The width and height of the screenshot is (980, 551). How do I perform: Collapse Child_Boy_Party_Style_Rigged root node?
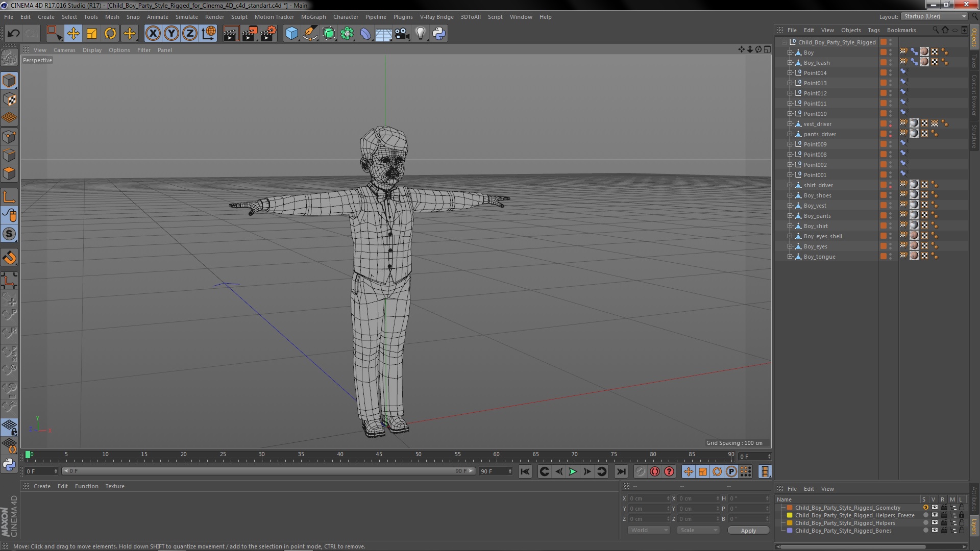pos(784,42)
